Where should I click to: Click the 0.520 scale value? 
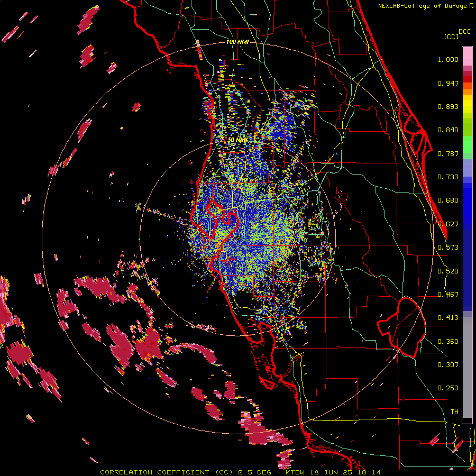448,271
